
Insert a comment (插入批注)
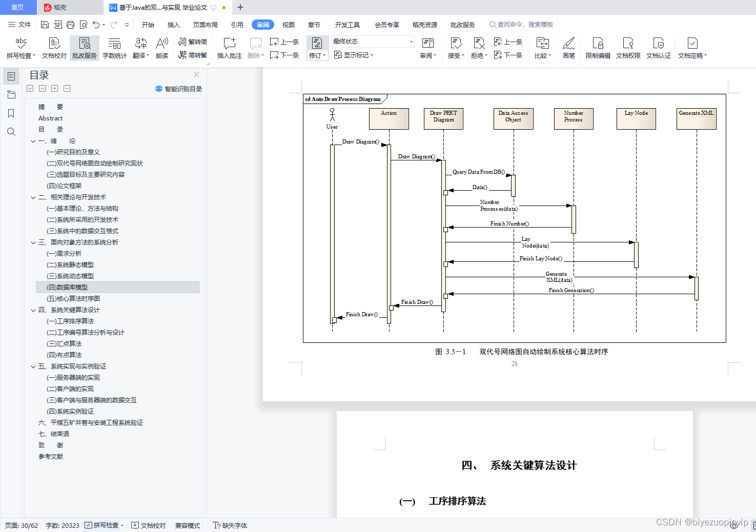(x=230, y=48)
